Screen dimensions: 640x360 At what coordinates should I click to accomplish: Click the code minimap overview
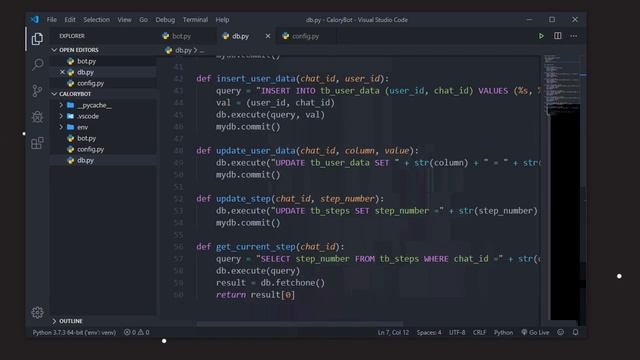coord(563,188)
